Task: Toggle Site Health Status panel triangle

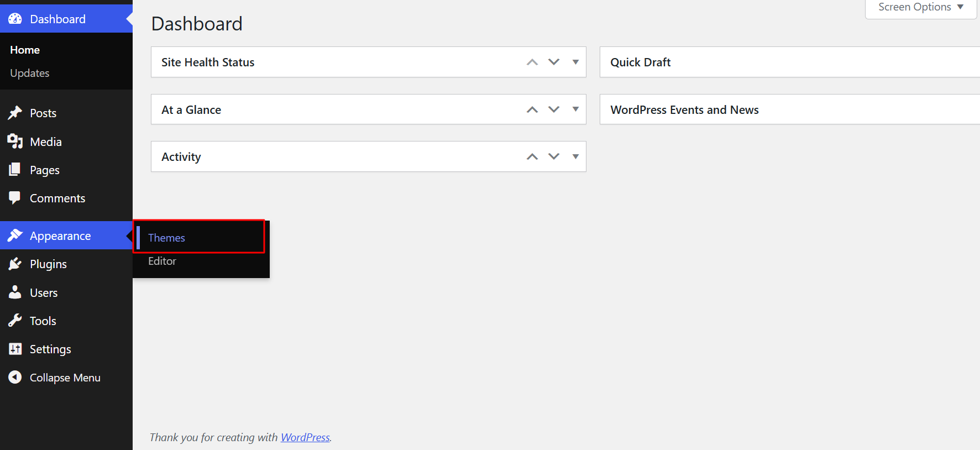Action: click(575, 62)
